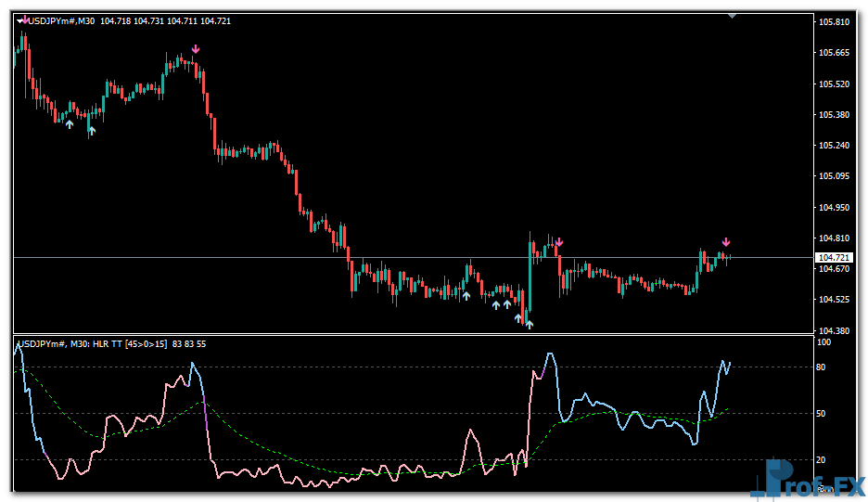Click the 104.380 price scale label
Viewport: 868px width, 502px height.
tap(835, 330)
